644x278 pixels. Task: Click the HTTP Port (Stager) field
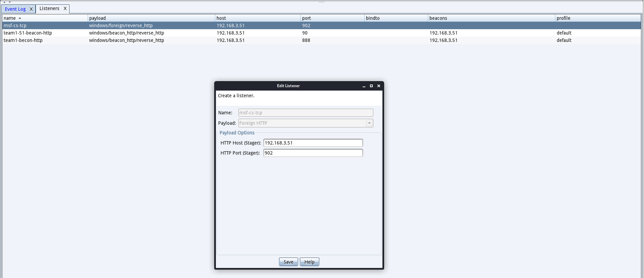click(313, 153)
